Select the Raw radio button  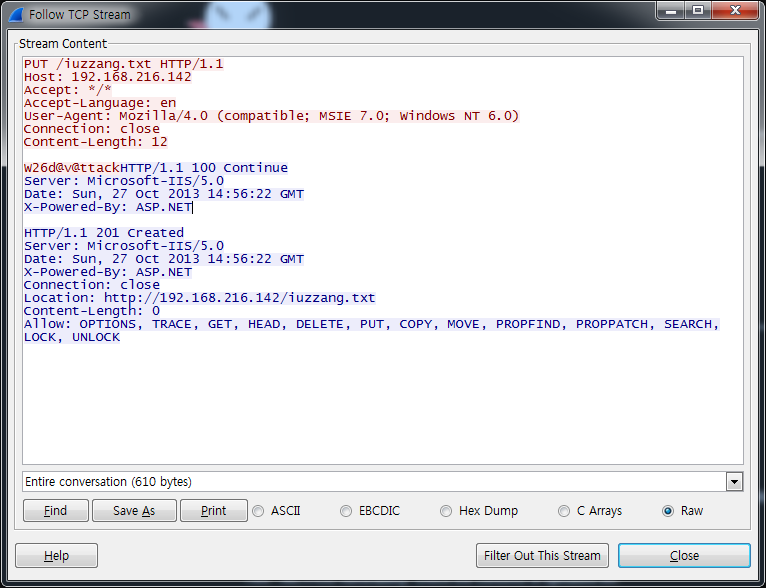tap(668, 511)
